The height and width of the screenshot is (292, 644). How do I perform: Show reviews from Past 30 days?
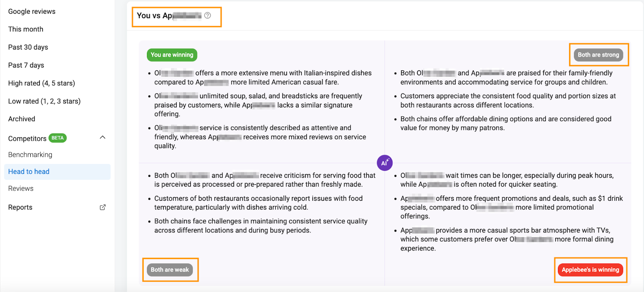click(x=28, y=47)
